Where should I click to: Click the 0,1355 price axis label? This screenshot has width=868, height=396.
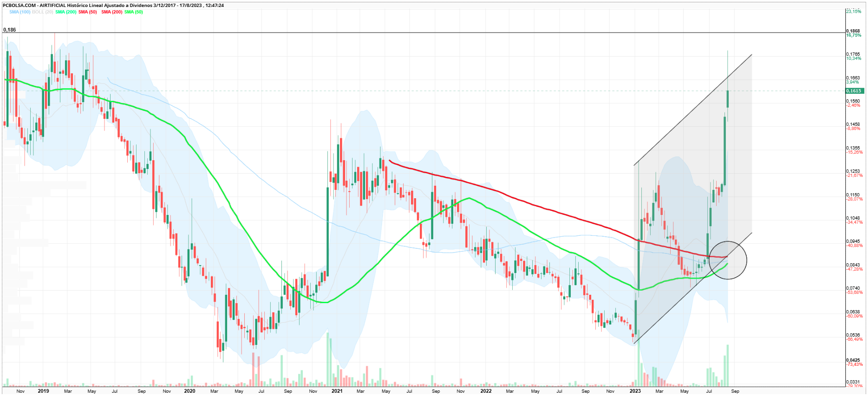click(x=853, y=148)
